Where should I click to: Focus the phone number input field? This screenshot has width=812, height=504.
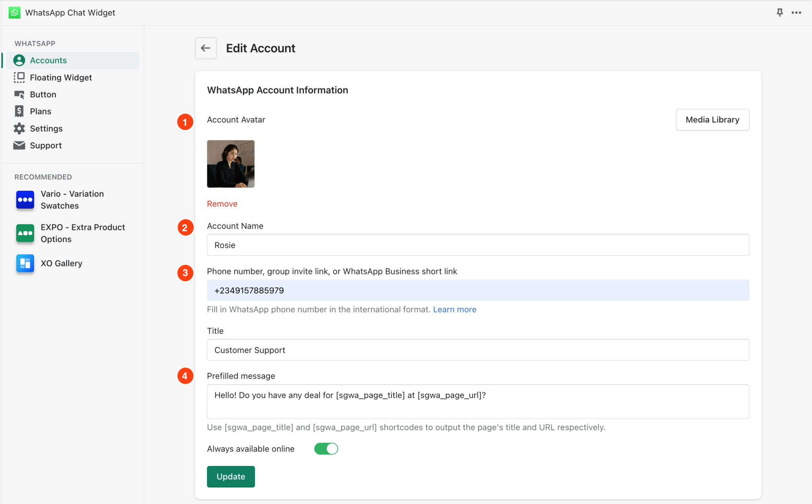(478, 290)
